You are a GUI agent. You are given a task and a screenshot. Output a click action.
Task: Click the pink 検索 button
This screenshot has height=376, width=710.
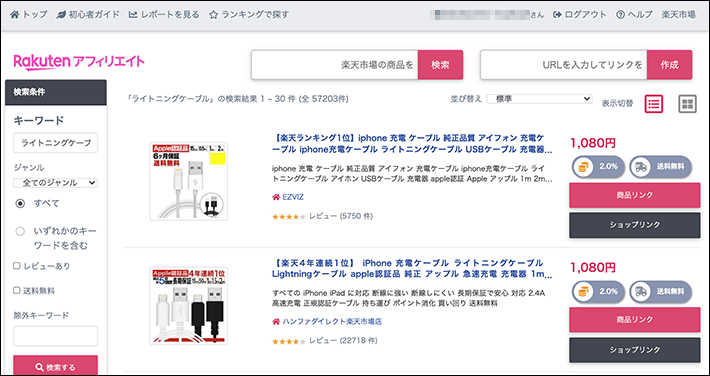click(440, 65)
